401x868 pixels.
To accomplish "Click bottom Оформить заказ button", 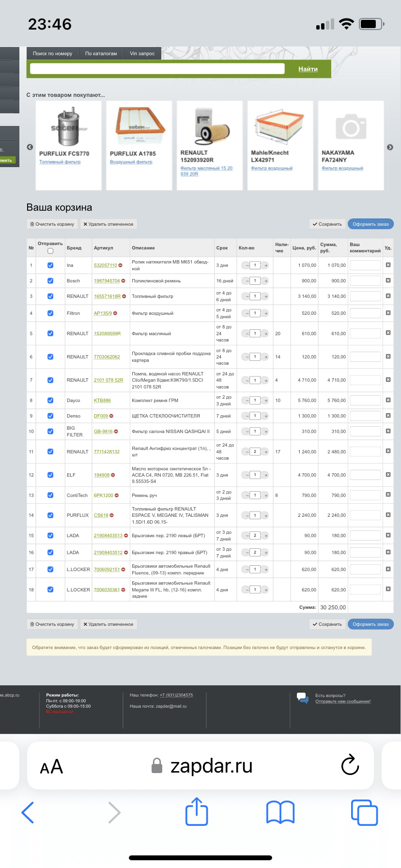I will coord(370,624).
